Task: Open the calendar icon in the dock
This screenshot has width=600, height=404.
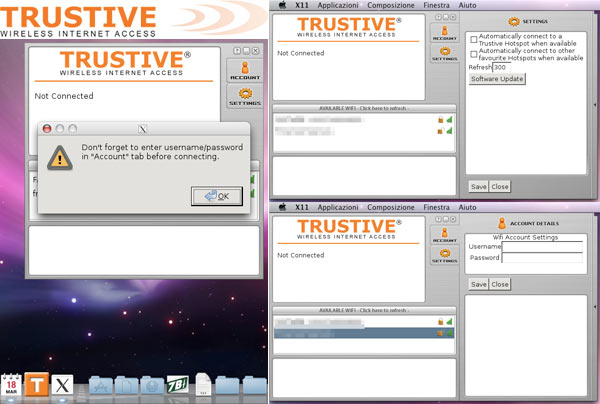Action: pos(12,385)
